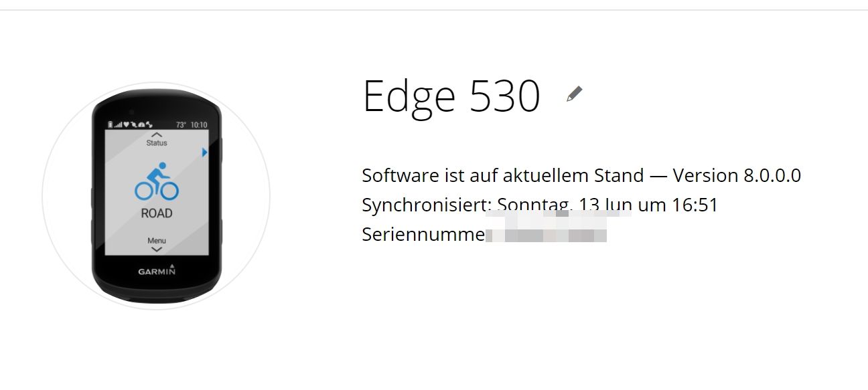Click the blurred serial number value
Screen dimensions: 868x390
pos(546,235)
